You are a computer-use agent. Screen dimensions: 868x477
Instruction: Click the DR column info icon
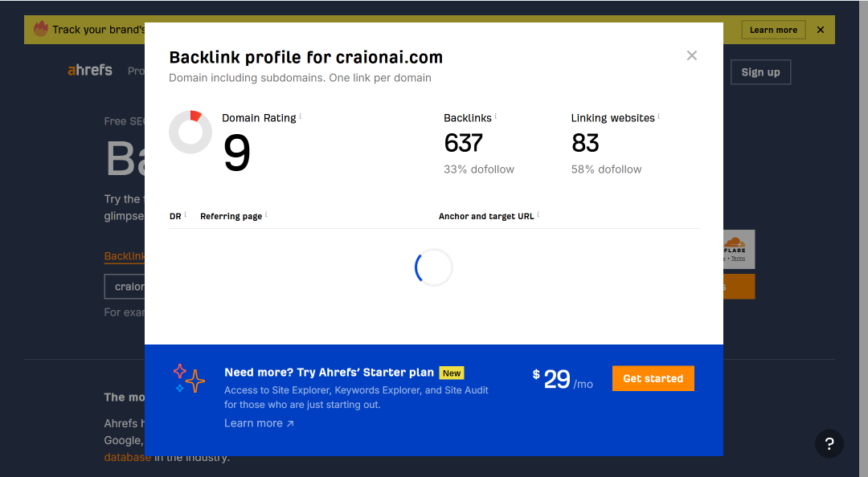click(186, 214)
